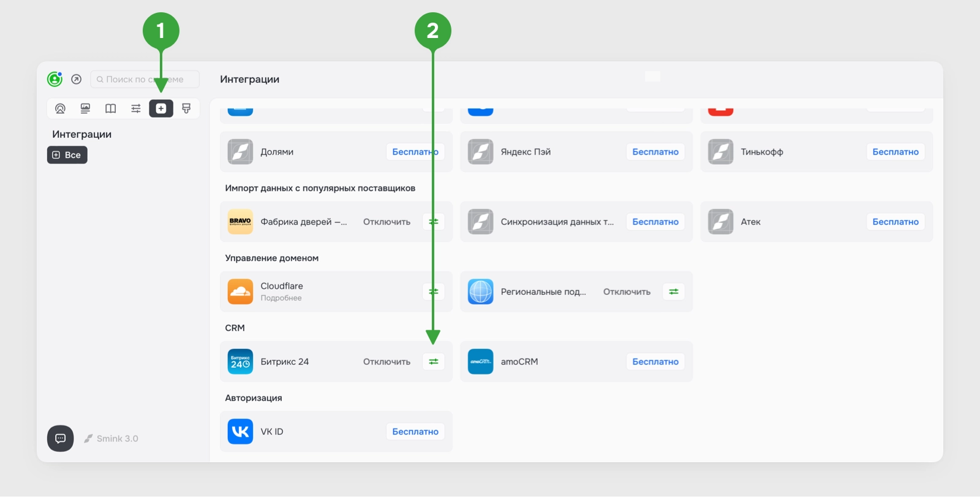Enable Атек with Бесплатно button

tap(895, 222)
